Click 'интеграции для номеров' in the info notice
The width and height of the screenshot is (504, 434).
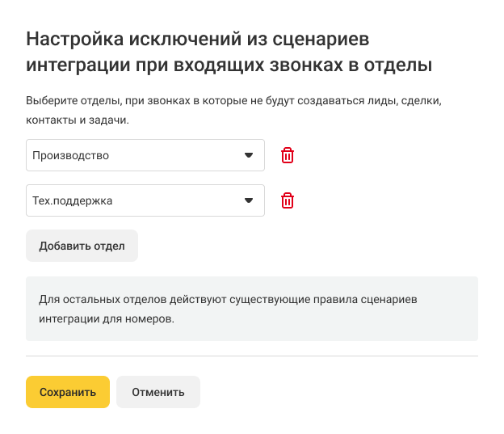click(107, 318)
